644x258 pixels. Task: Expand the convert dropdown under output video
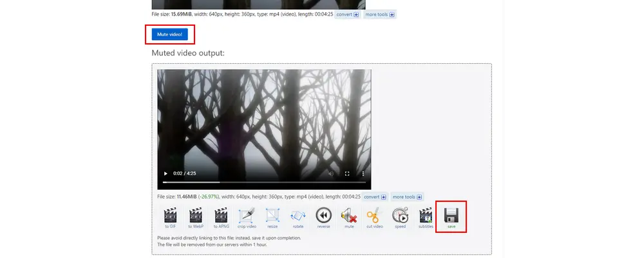(374, 197)
